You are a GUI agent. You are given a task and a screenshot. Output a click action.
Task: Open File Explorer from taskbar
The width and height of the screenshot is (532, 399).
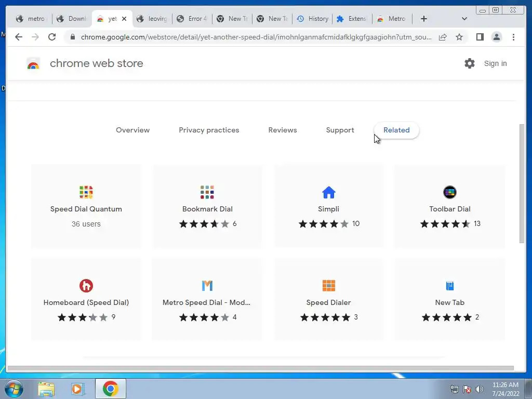pyautogui.click(x=46, y=389)
